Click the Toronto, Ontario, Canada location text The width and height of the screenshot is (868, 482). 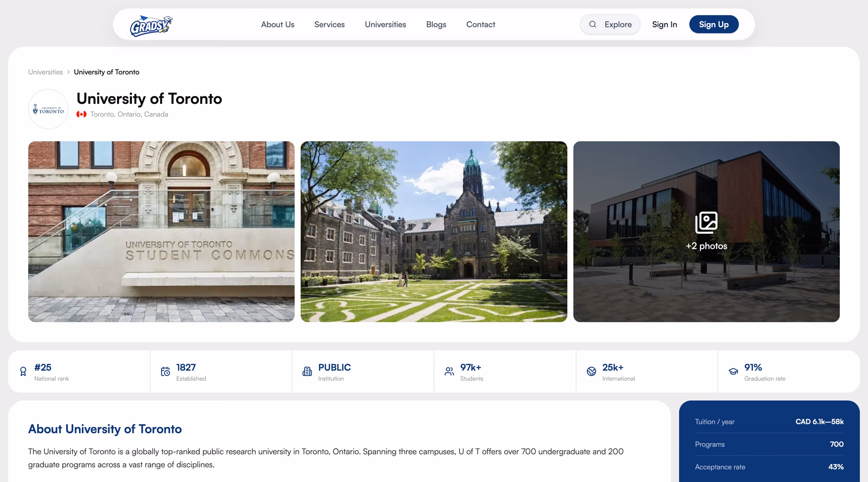click(129, 114)
